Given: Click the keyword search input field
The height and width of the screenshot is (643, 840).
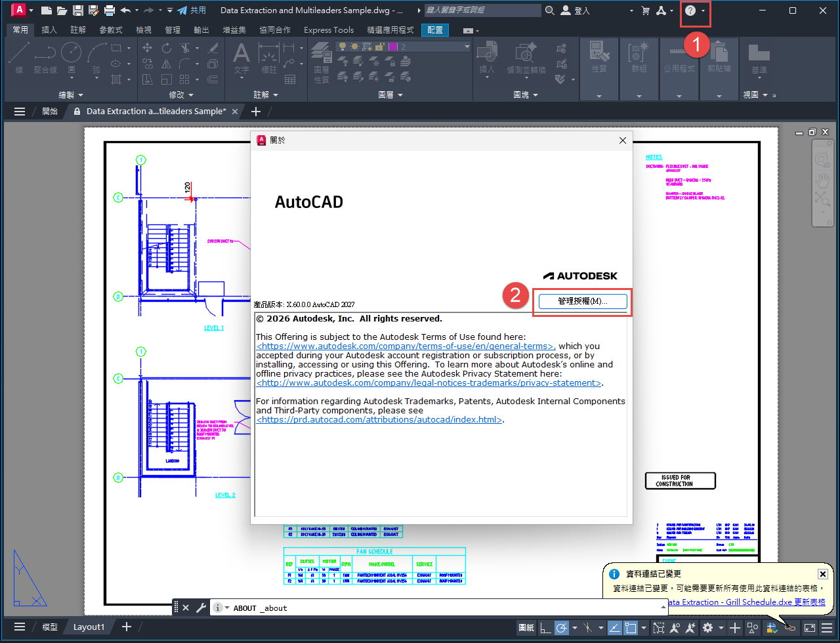Looking at the screenshot, I should coord(482,10).
